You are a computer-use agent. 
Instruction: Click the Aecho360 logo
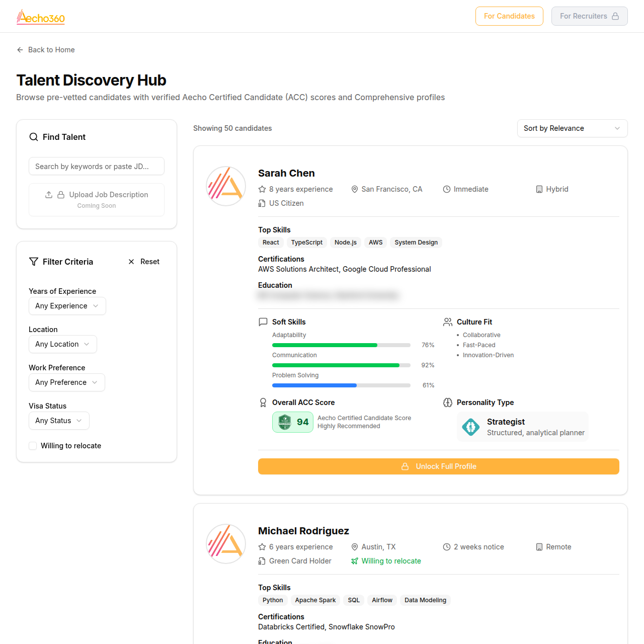coord(40,16)
